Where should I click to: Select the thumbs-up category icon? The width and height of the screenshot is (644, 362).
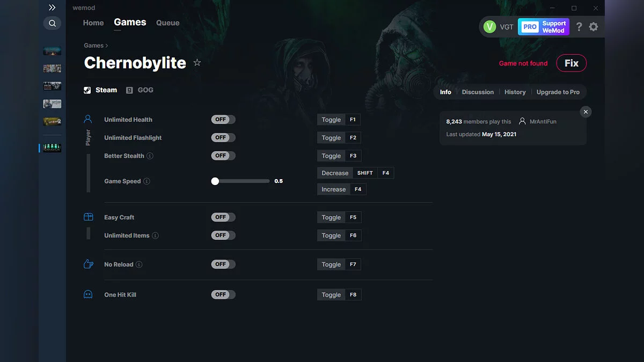coord(88,264)
